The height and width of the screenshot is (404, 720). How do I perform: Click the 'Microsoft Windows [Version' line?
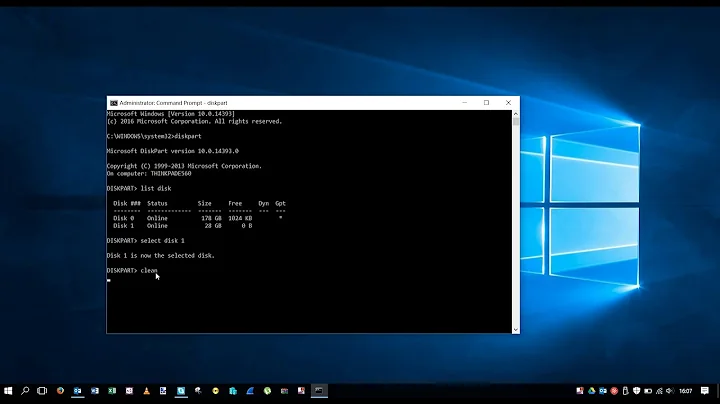(170, 113)
